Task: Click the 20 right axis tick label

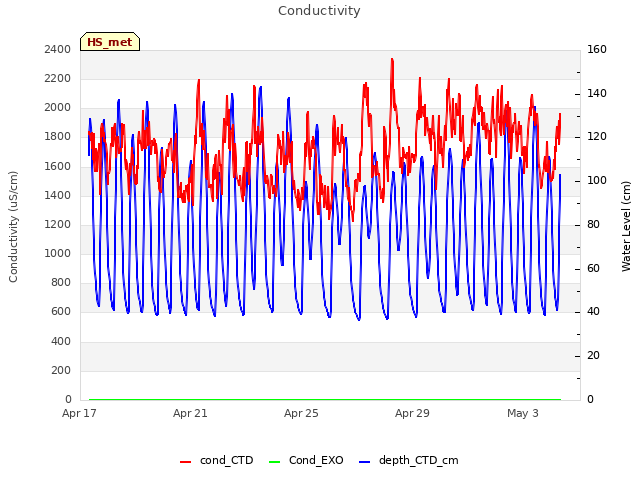Action: (593, 356)
